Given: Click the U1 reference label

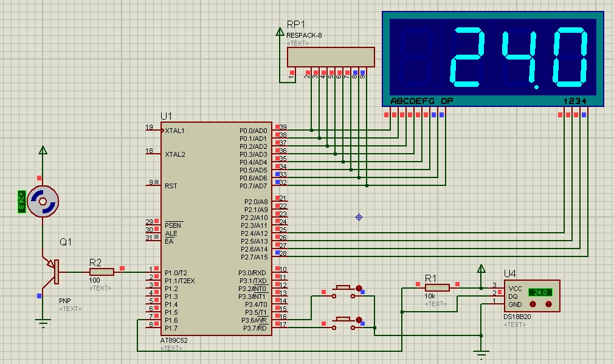Looking at the screenshot, I should coord(166,116).
